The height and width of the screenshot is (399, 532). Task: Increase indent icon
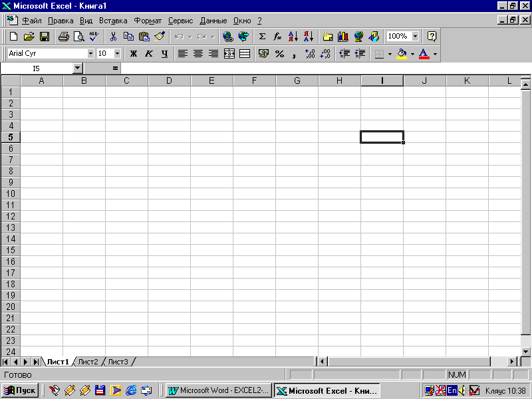click(x=360, y=54)
